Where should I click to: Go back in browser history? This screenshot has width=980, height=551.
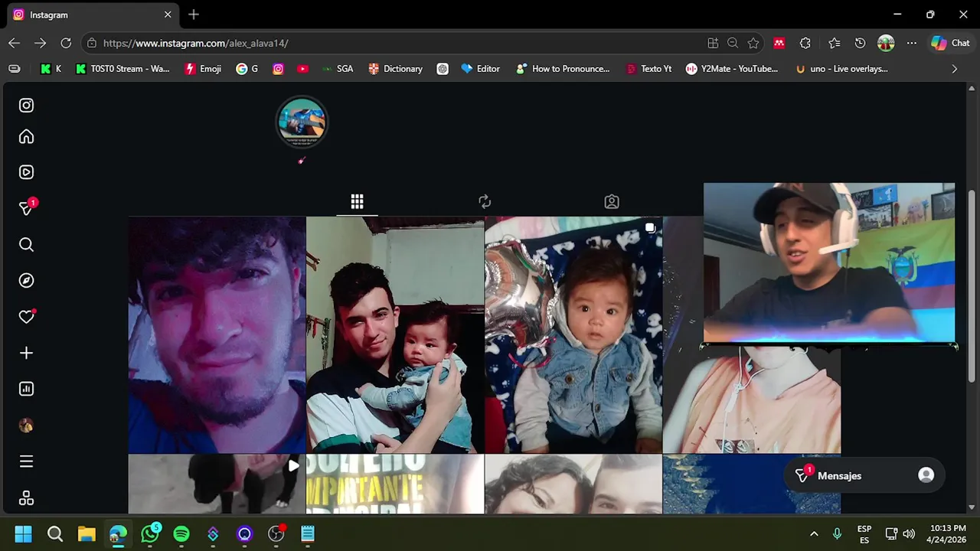[x=15, y=43]
